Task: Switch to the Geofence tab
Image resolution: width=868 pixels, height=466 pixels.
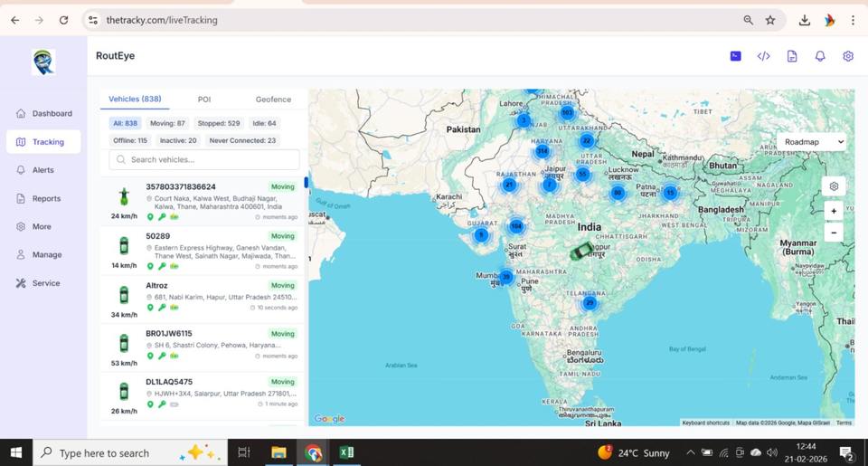Action: tap(273, 100)
